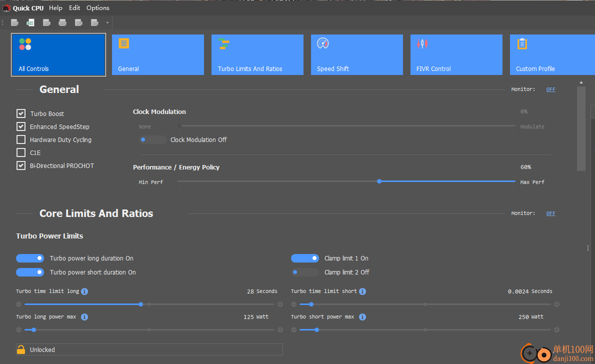Increase Turbo short power max with plus
This screenshot has height=364, width=595.
click(x=556, y=330)
